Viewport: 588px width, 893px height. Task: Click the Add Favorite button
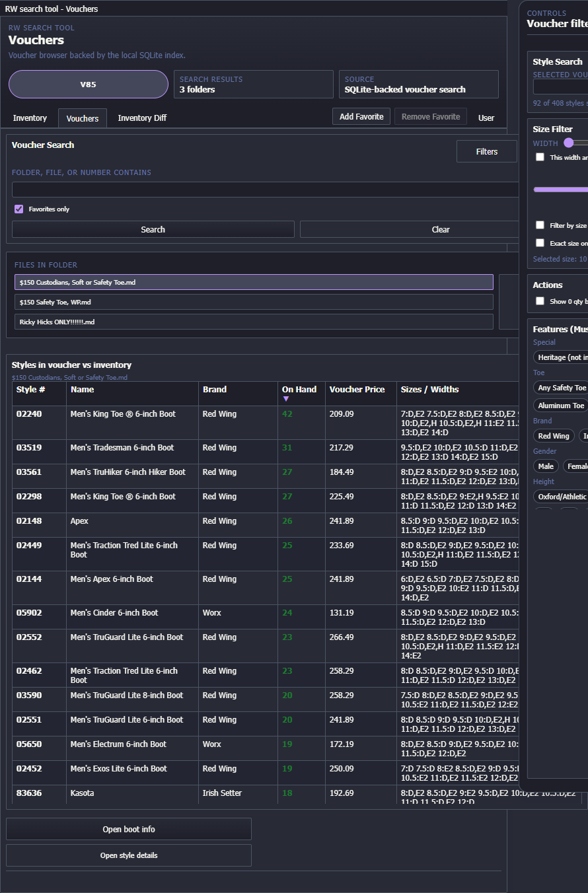(361, 117)
